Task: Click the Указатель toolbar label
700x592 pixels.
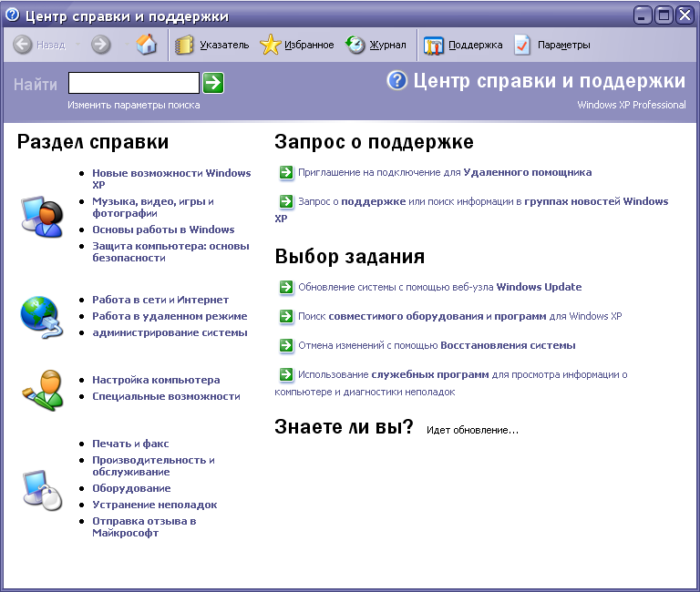Action: [x=224, y=45]
